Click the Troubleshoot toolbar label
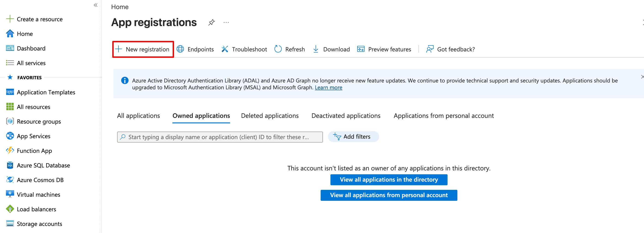Image resolution: width=644 pixels, height=233 pixels. (x=250, y=49)
